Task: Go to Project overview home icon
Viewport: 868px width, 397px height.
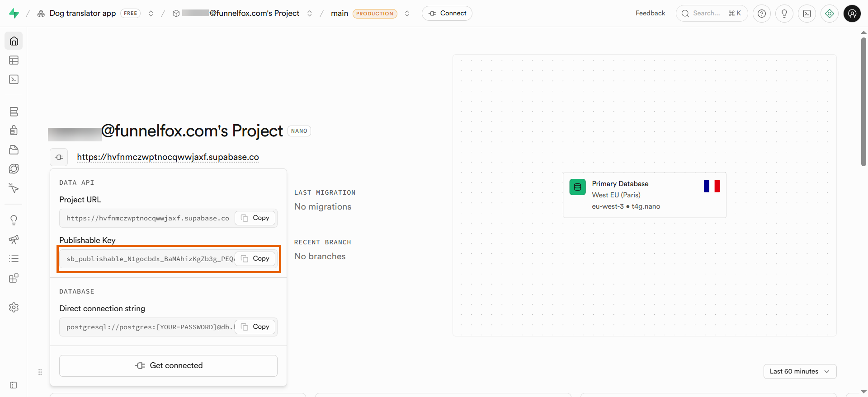Action: tap(14, 41)
